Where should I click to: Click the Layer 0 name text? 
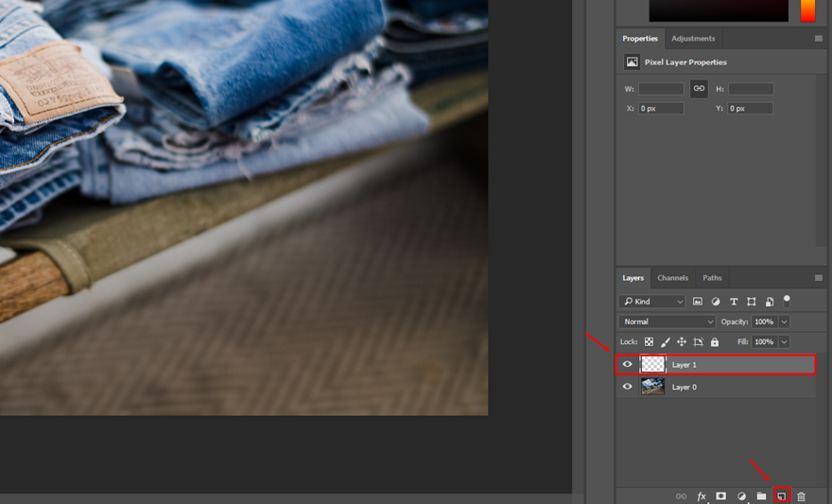coord(684,388)
